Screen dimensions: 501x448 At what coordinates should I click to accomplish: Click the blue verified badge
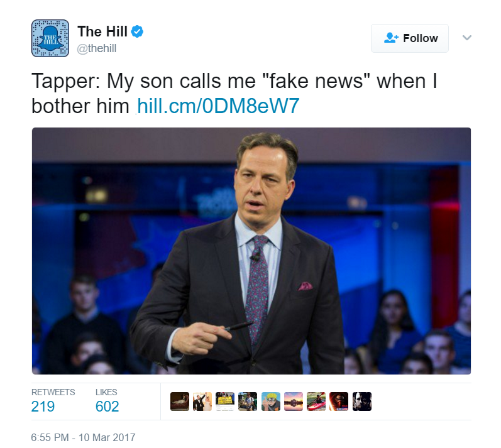coord(138,31)
